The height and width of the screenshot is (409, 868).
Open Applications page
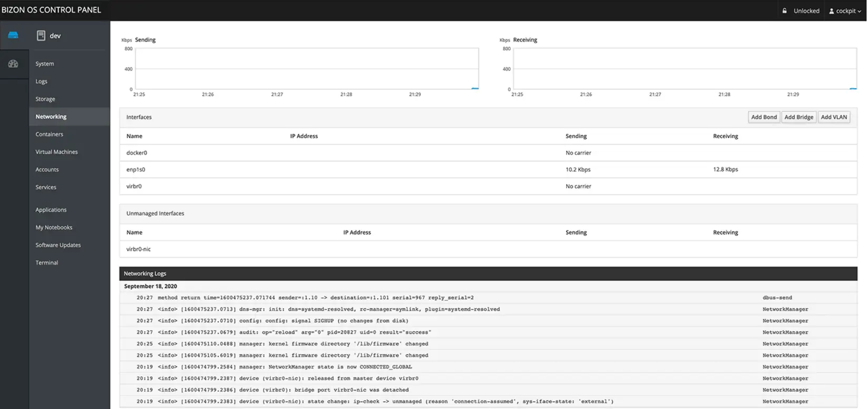click(x=51, y=210)
